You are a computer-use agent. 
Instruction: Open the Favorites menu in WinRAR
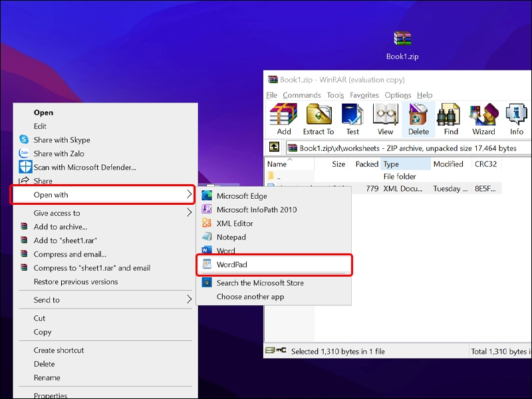tap(364, 95)
